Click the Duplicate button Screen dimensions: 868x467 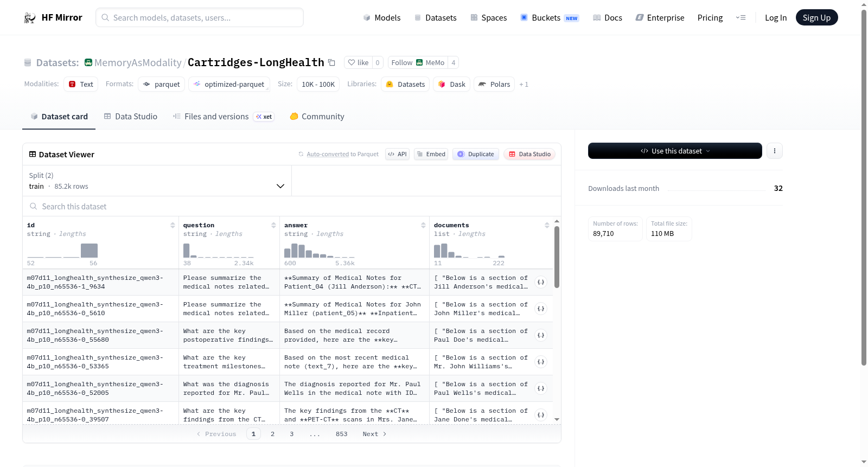click(x=476, y=154)
